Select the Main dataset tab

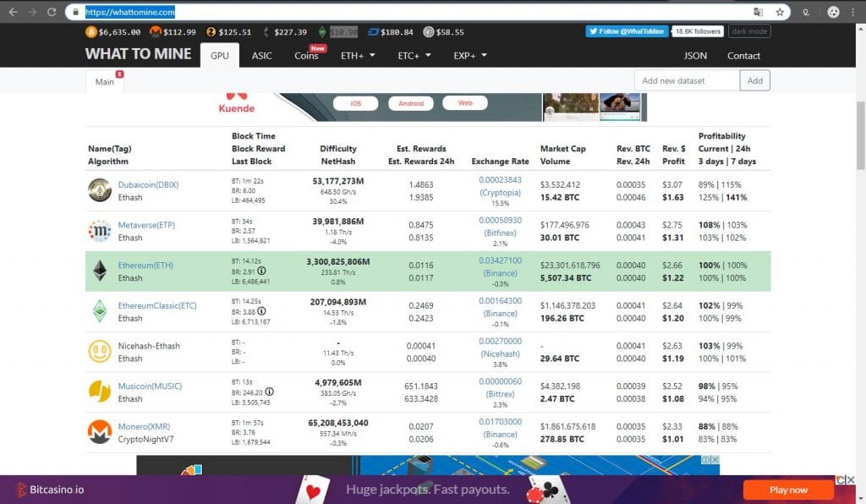[x=104, y=82]
